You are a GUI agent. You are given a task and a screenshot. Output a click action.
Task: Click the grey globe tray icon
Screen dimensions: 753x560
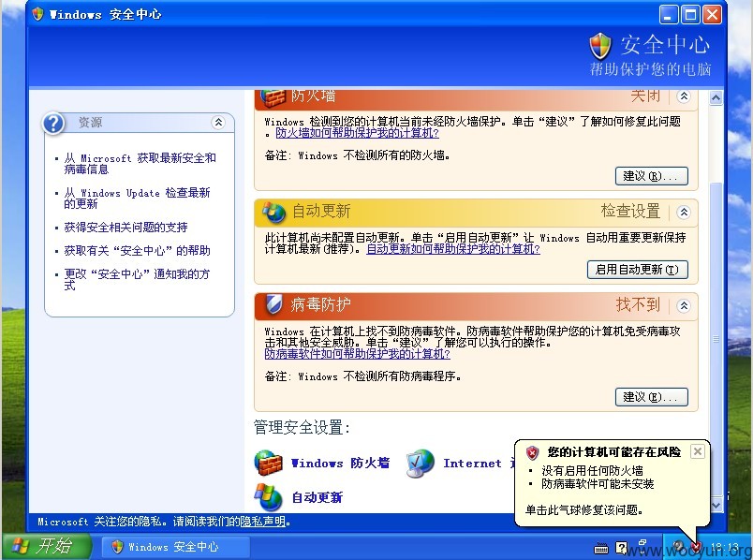[x=678, y=547]
